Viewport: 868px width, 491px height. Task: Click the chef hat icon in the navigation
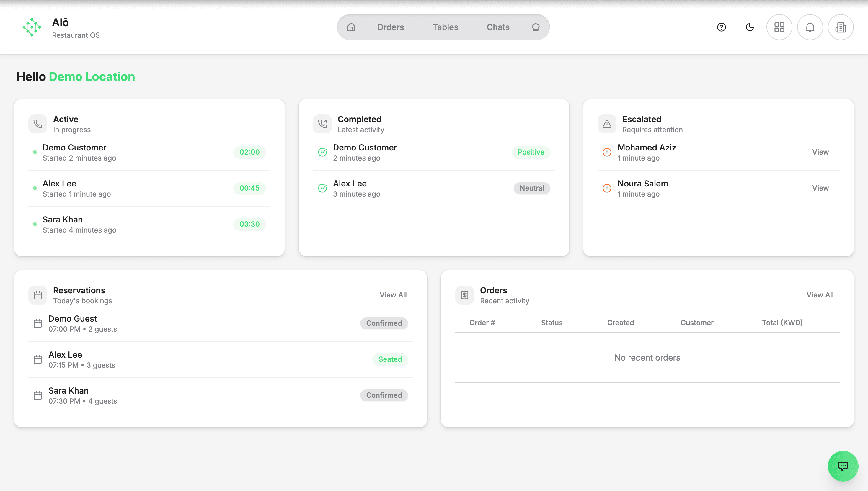(535, 27)
